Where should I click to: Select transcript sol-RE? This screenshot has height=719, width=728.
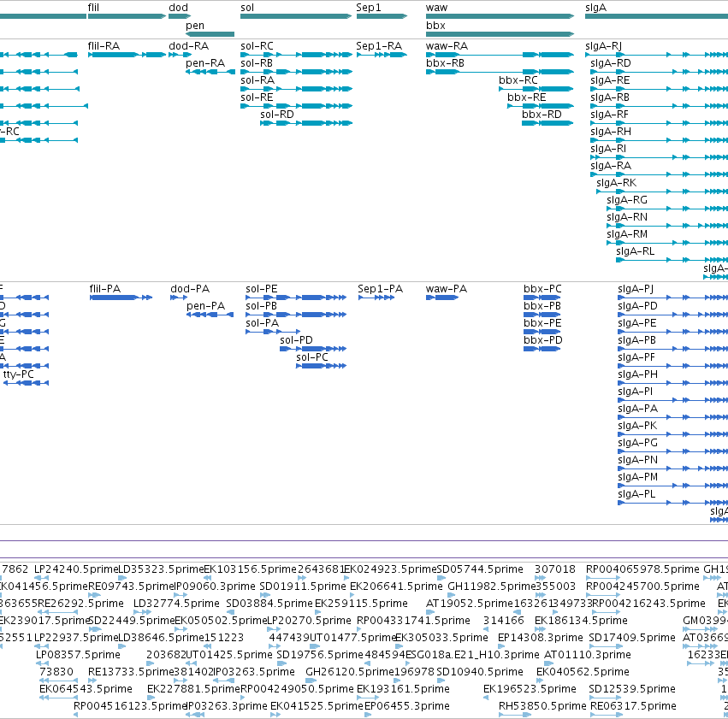(296, 106)
